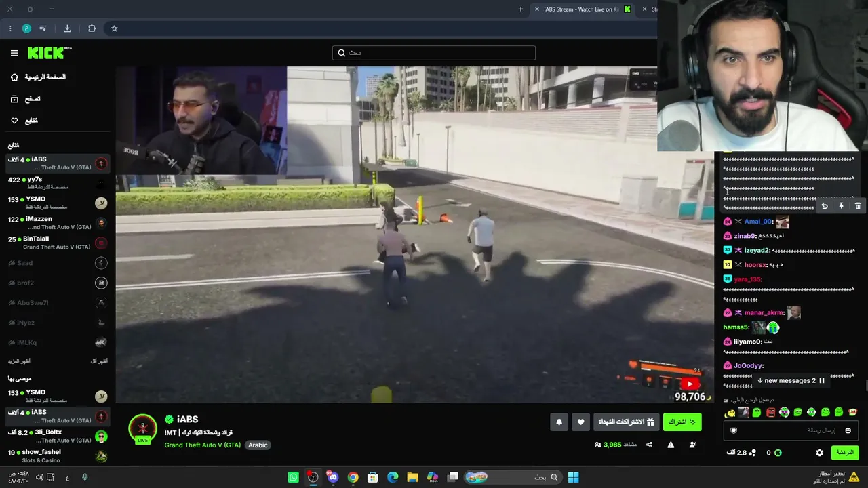Open the Kick hamburger sidebar menu
The width and height of the screenshot is (868, 488).
coord(14,53)
